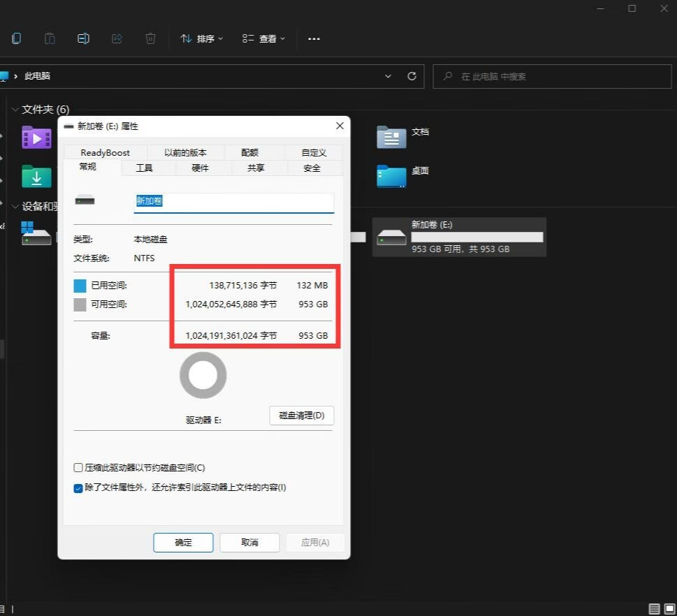
Task: Click the 138,715,136 字节 used value
Action: click(x=243, y=286)
